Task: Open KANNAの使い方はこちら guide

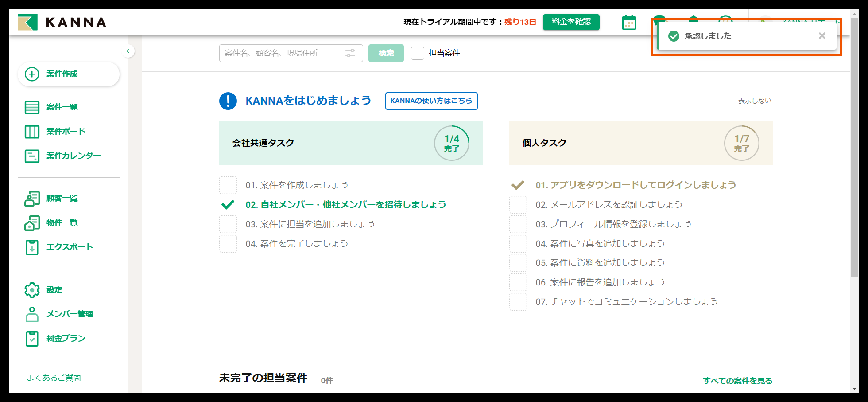Action: click(431, 101)
